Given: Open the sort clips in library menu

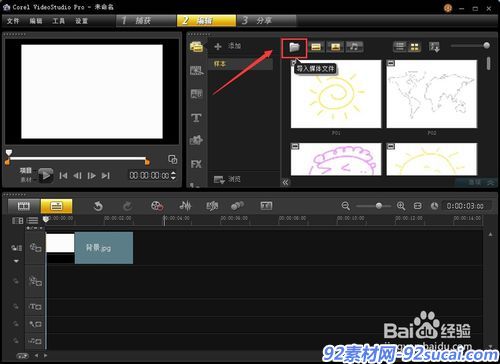Looking at the screenshot, I should click(x=434, y=47).
